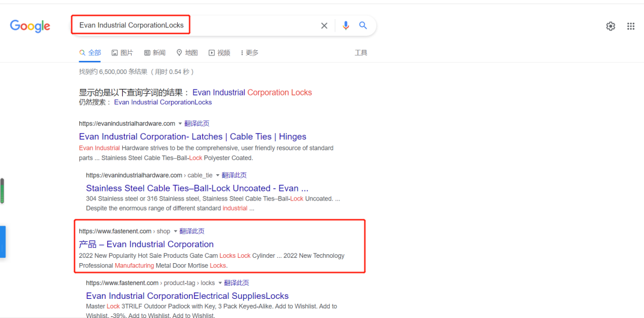Click 翻译此页 for evanindustrialhardware.com result
This screenshot has height=318, width=644.
197,124
